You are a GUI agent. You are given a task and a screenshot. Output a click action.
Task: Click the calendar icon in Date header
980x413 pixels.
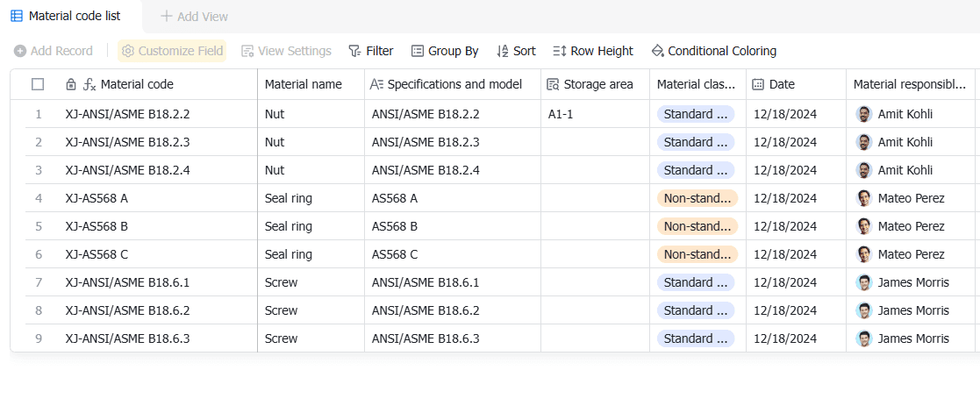758,84
